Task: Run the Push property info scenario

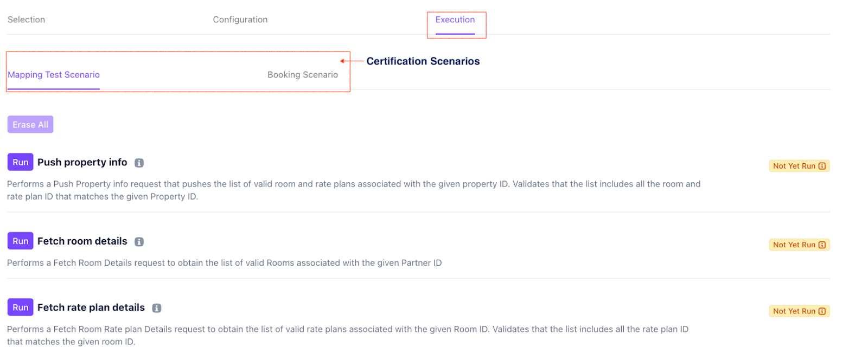Action: click(x=21, y=162)
